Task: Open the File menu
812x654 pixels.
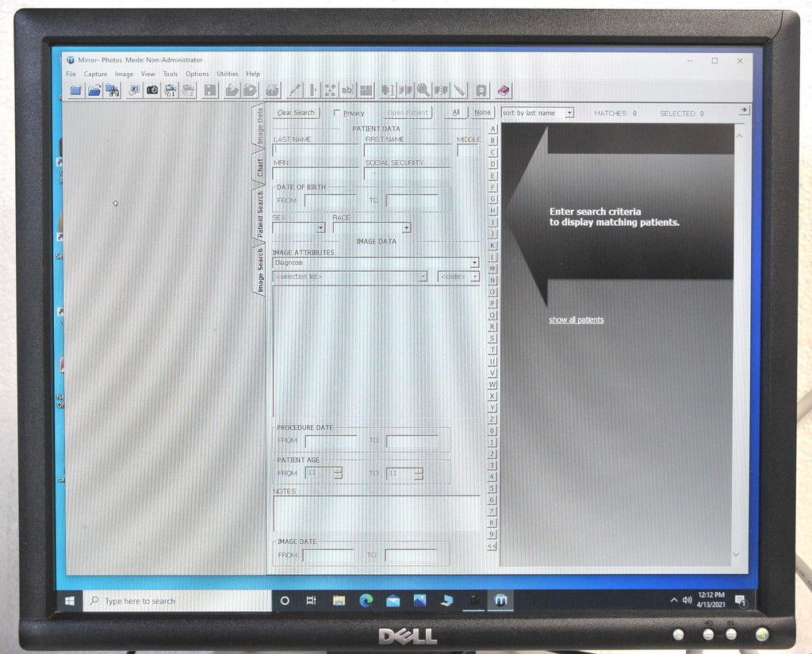Action: tap(71, 74)
